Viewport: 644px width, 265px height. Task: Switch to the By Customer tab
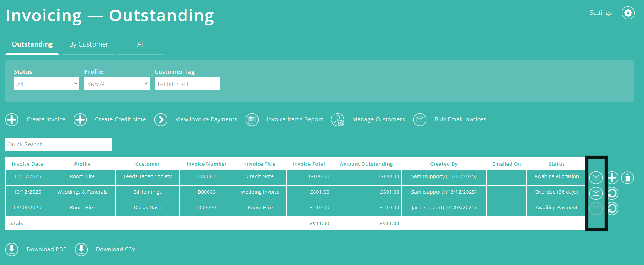point(89,44)
